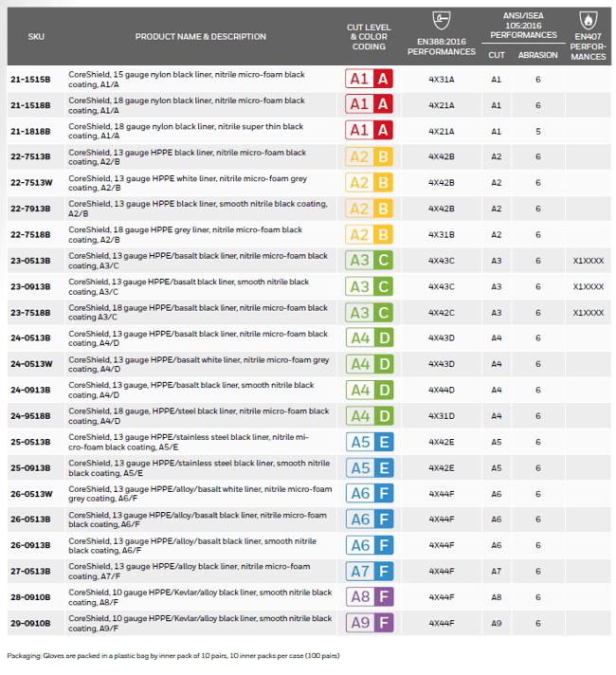Click the A2 B badge for 22-7513B
Image resolution: width=616 pixels, height=675 pixels.
(x=369, y=156)
